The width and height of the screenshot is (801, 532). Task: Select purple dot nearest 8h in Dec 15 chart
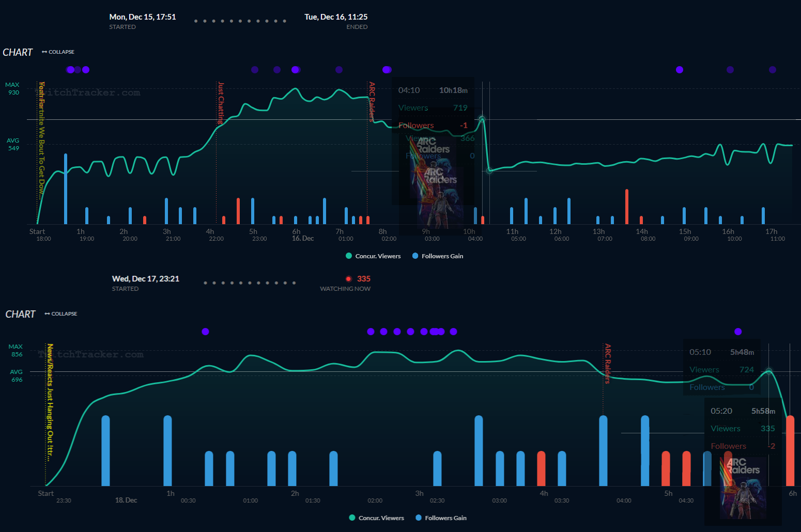click(387, 70)
